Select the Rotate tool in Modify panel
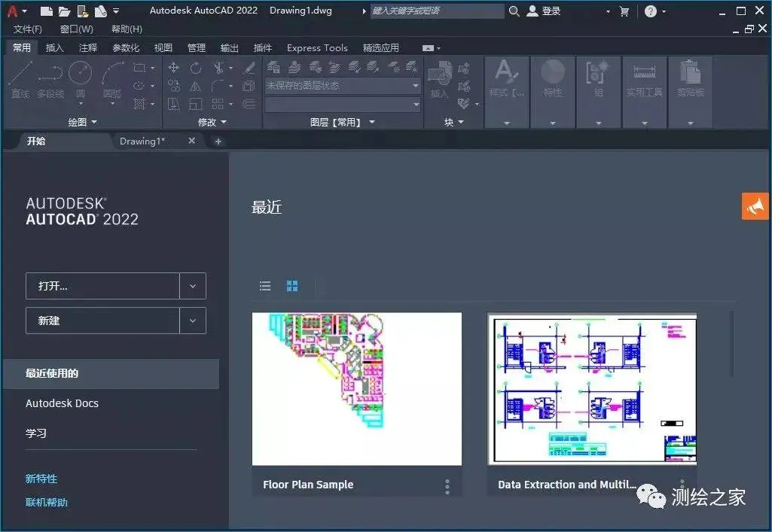This screenshot has width=772, height=532. pos(196,68)
